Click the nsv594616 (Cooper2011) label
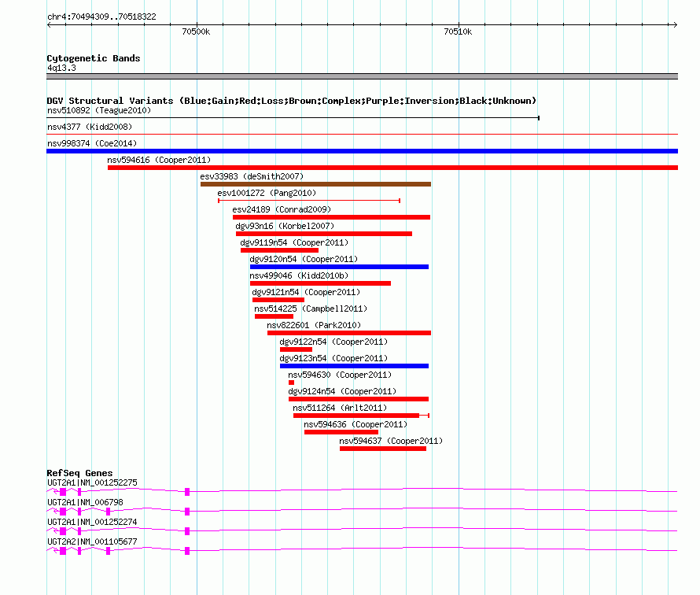The width and height of the screenshot is (700, 595). point(159,160)
